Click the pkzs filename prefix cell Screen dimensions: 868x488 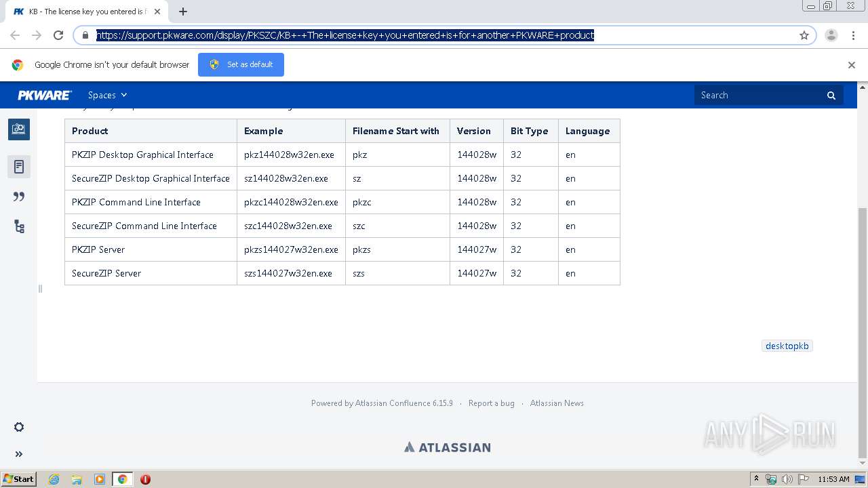point(397,249)
